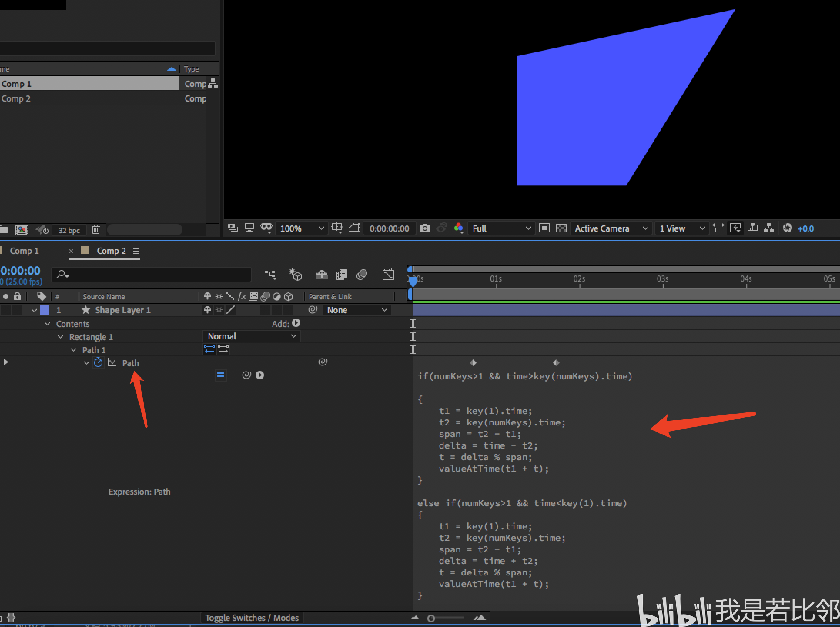The height and width of the screenshot is (627, 840).
Task: Collapse the Contents group
Action: point(47,324)
